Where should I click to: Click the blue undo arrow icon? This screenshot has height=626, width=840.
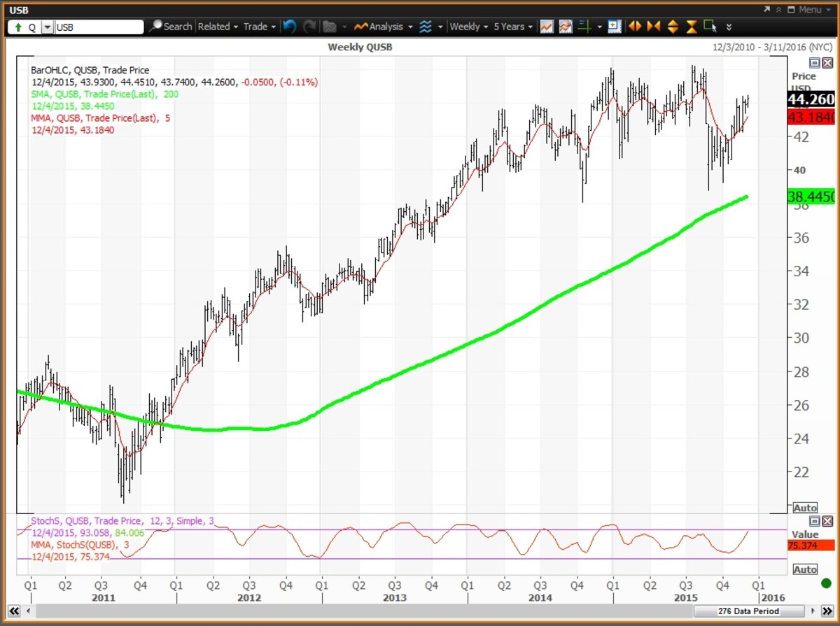[x=290, y=27]
